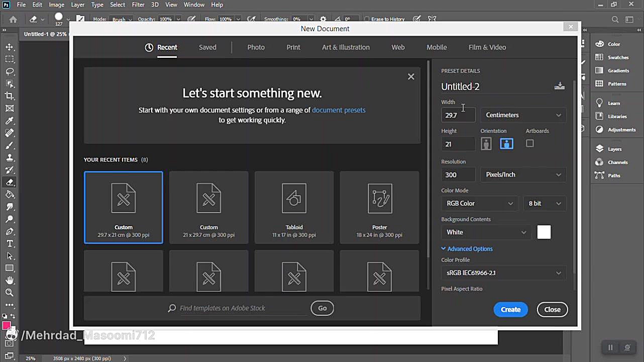Screen dimensions: 644x362
Task: Open the Filter menu
Action: click(138, 5)
